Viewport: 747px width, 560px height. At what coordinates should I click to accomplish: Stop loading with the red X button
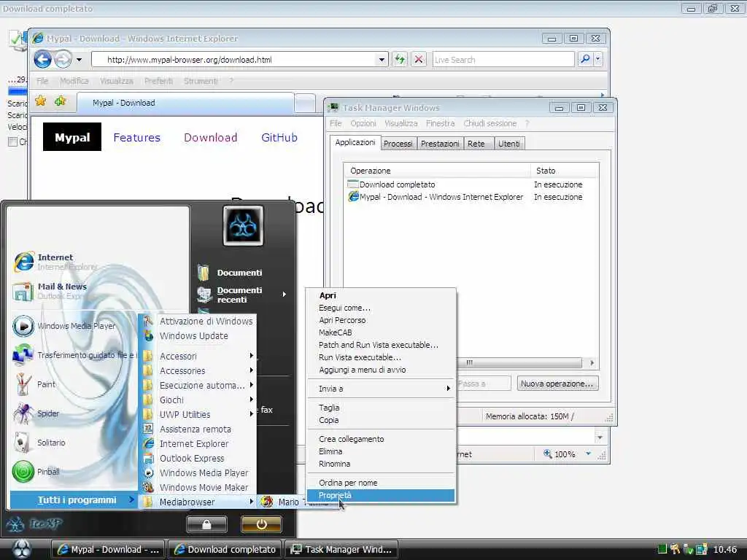418,60
